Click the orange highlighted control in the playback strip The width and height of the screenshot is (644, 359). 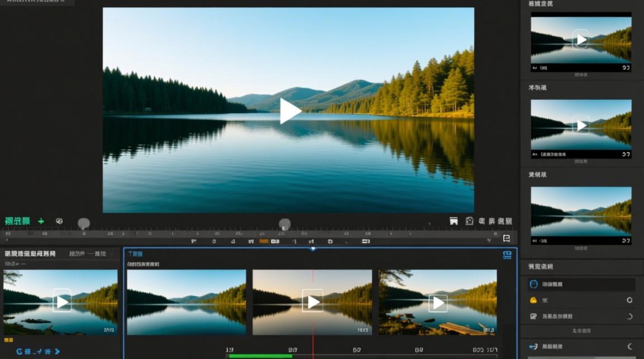coord(264,241)
